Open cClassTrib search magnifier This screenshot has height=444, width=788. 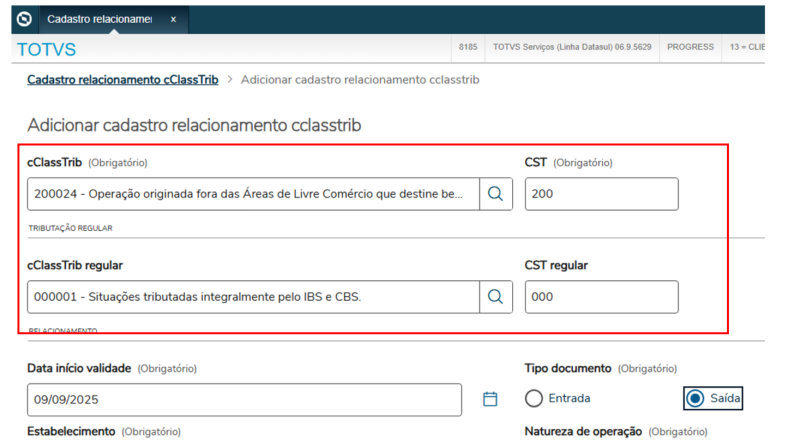(495, 194)
